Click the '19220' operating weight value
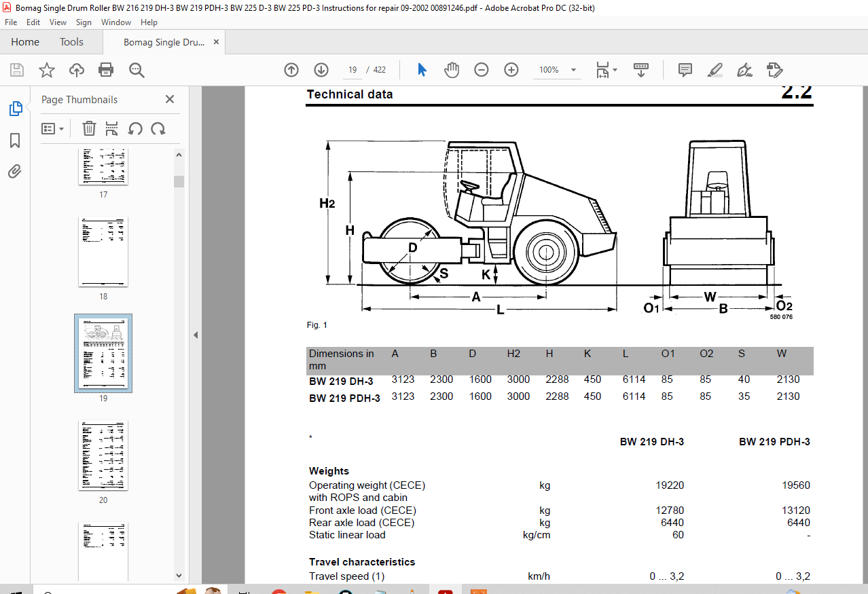Viewport: 868px width, 594px height. (x=670, y=485)
